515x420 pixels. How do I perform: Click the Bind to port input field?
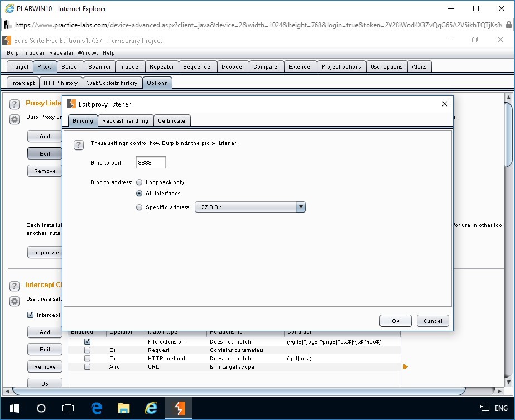151,163
